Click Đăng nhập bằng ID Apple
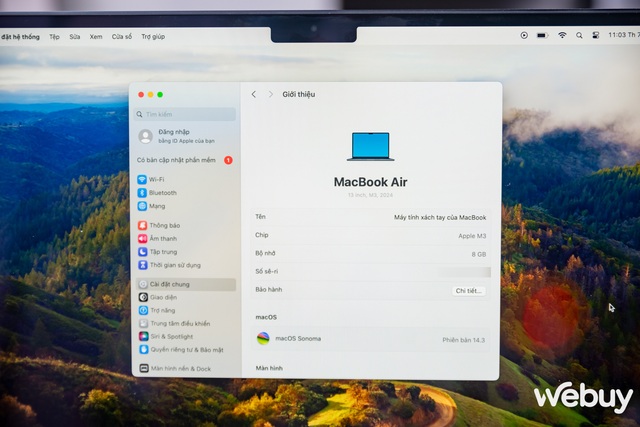This screenshot has height=427, width=640. click(186, 136)
